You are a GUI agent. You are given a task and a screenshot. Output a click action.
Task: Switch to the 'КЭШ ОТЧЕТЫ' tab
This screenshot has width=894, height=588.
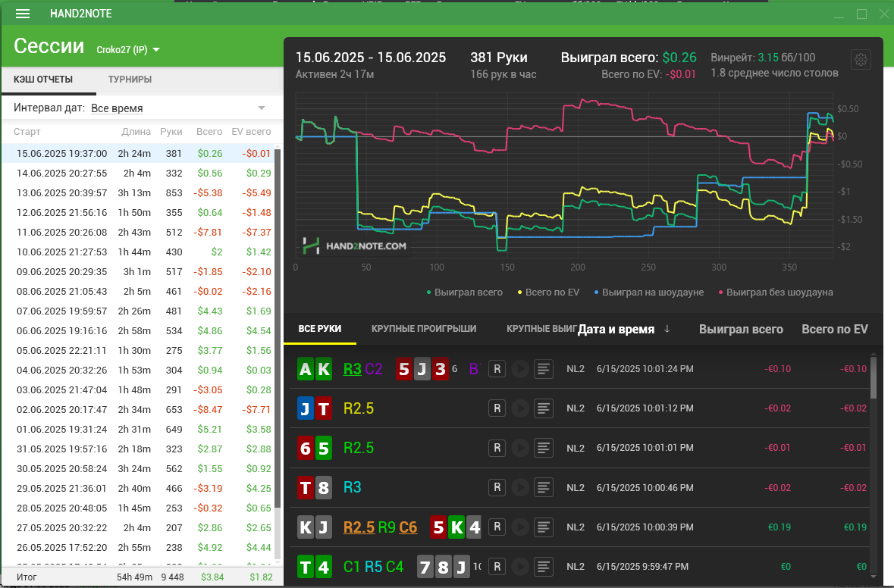click(x=43, y=80)
